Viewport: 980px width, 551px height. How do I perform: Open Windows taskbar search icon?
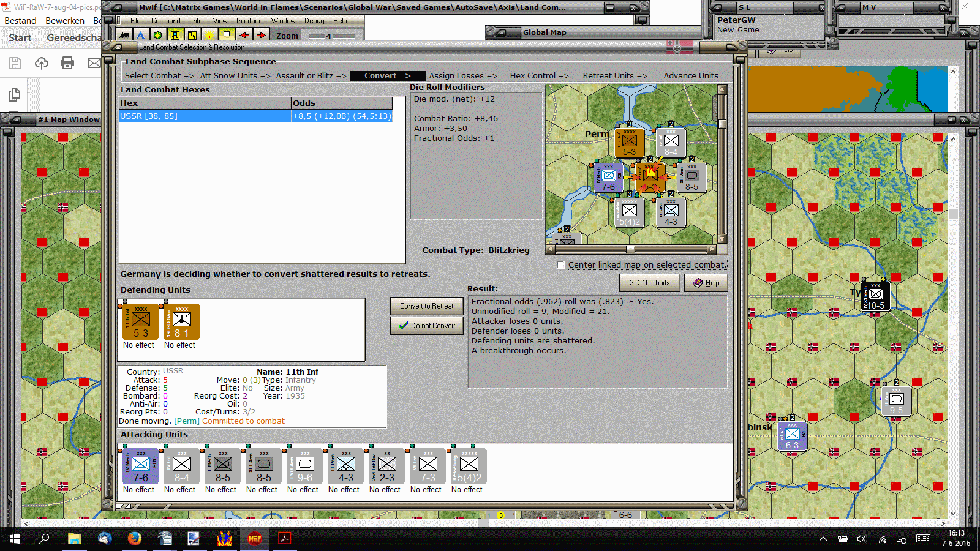tap(44, 539)
